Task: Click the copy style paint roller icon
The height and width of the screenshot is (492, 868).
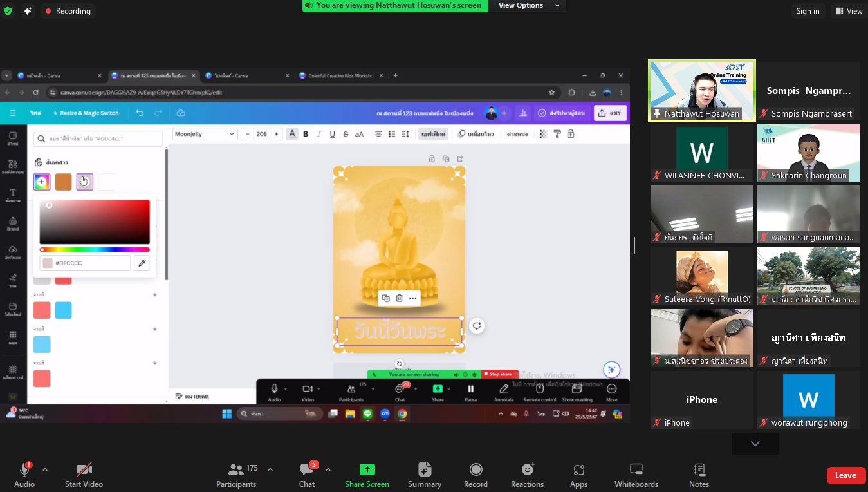Action: point(557,134)
